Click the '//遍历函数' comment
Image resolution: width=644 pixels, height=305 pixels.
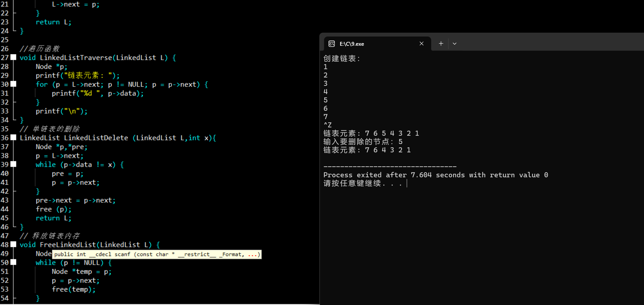click(40, 49)
